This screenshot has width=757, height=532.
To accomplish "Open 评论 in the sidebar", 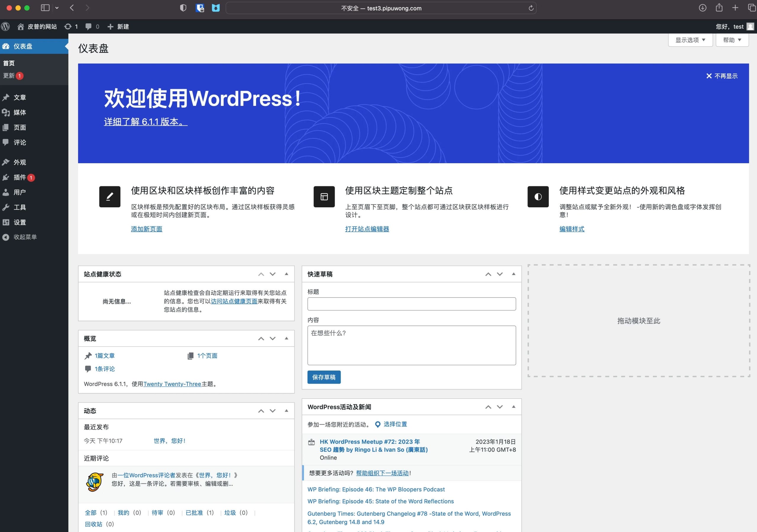I will click(x=20, y=143).
